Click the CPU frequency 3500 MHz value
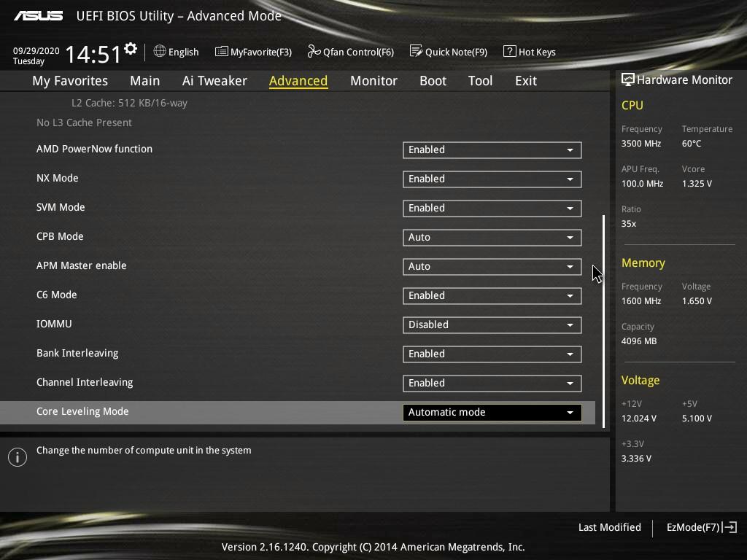The width and height of the screenshot is (747, 560). click(641, 144)
